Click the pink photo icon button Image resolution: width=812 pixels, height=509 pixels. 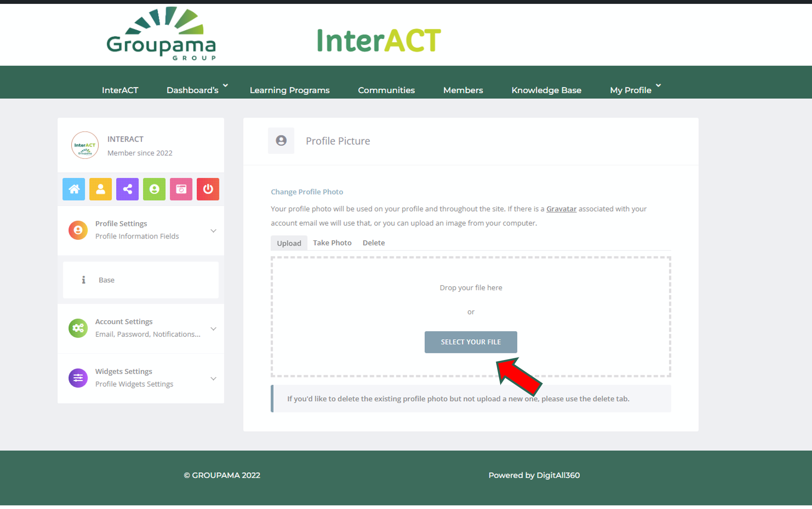(181, 189)
